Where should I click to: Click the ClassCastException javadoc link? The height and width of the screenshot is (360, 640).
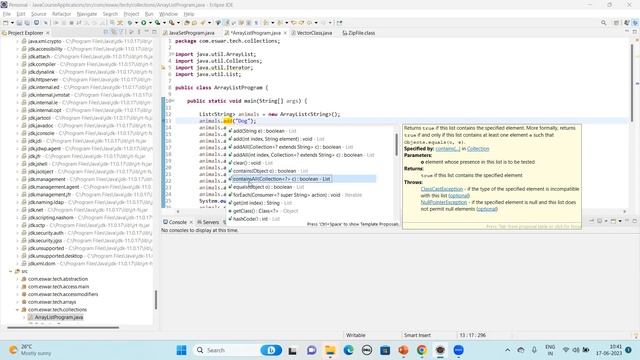coord(442,189)
